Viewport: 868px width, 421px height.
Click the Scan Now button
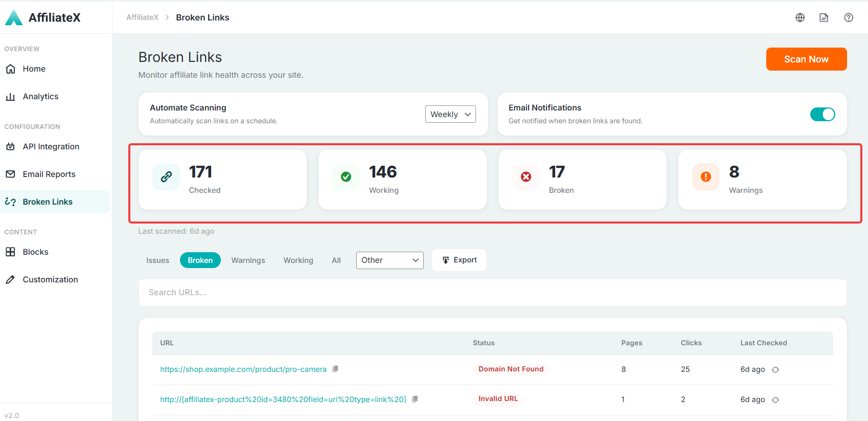coord(806,59)
